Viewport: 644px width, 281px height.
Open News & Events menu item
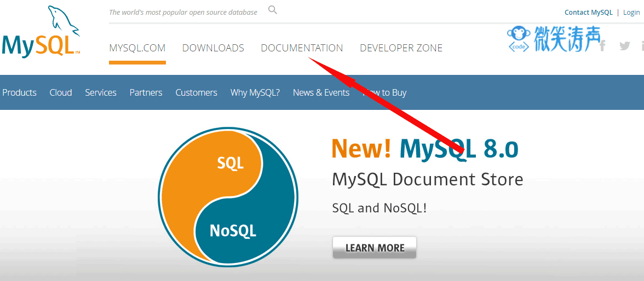(x=321, y=93)
